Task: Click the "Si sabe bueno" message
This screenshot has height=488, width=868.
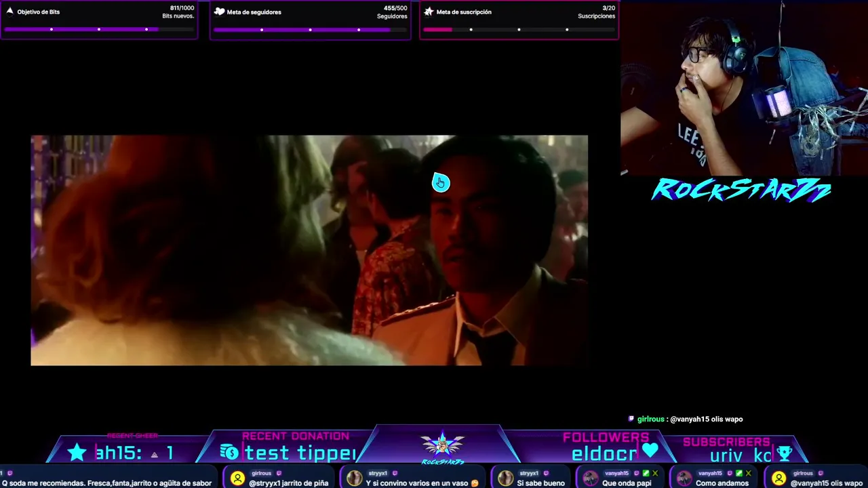Action: 540,483
